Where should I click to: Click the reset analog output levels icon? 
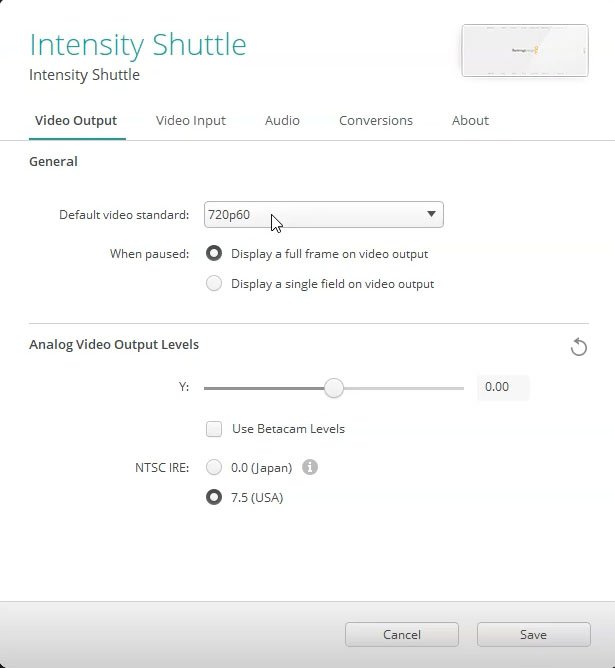point(578,347)
